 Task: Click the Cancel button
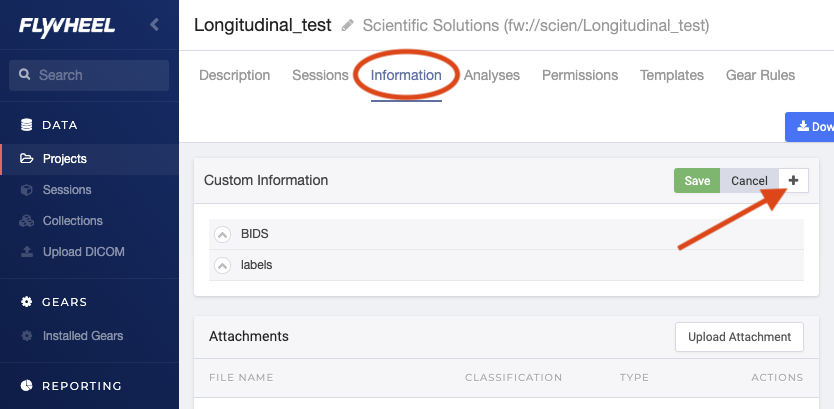(x=749, y=180)
